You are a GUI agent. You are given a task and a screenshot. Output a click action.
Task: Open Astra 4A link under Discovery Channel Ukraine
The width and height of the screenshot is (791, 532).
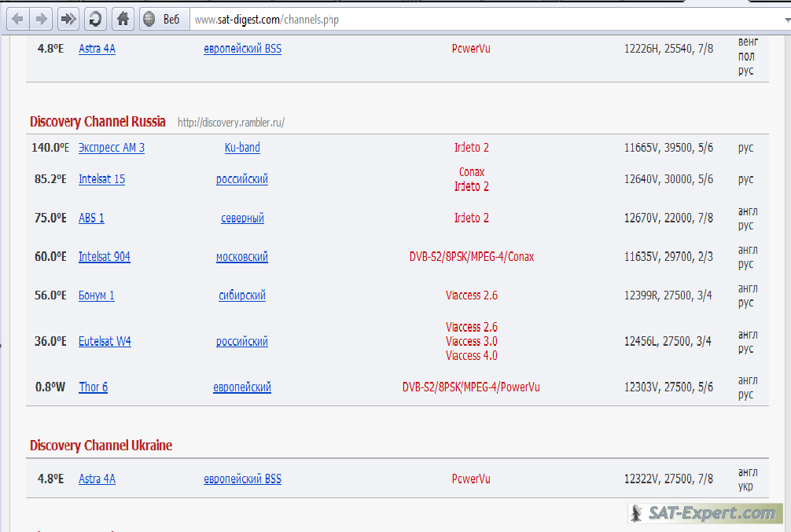pyautogui.click(x=97, y=479)
